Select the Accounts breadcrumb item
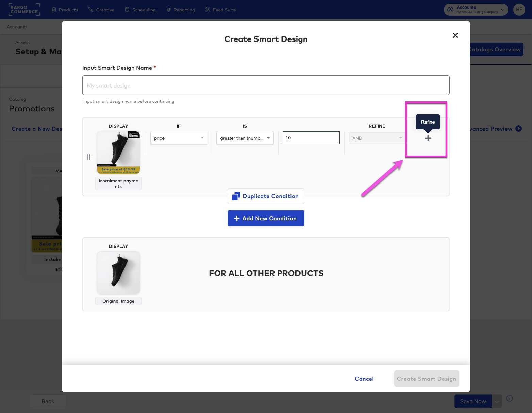Image resolution: width=532 pixels, height=413 pixels. coord(16,27)
